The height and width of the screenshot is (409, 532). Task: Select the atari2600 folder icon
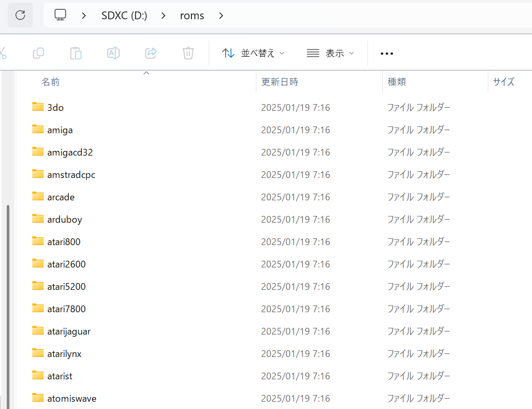point(38,263)
